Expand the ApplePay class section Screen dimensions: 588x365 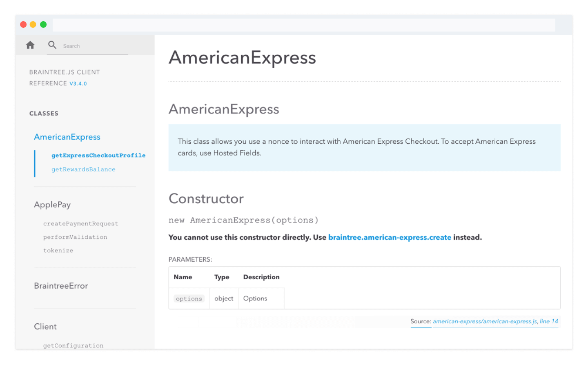coord(52,205)
